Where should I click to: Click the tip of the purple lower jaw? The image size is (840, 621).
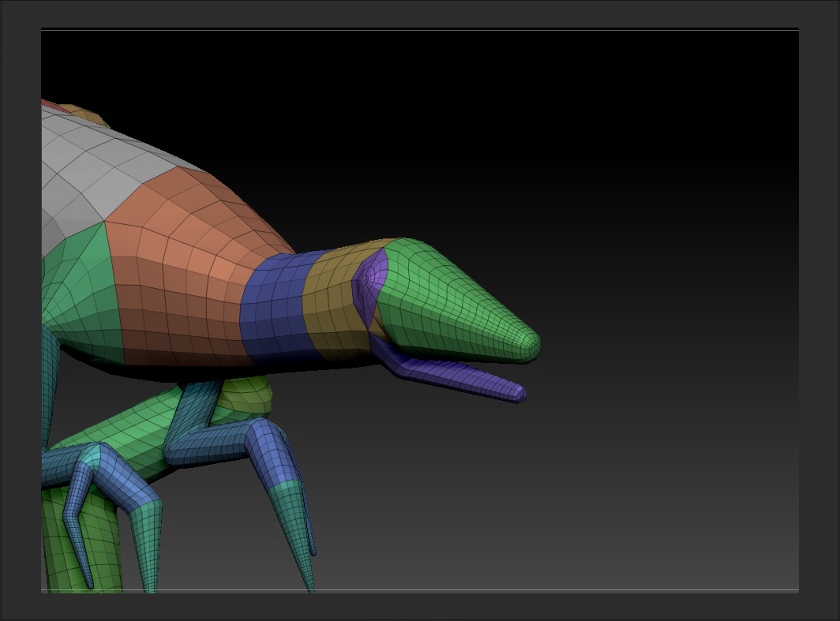click(518, 392)
